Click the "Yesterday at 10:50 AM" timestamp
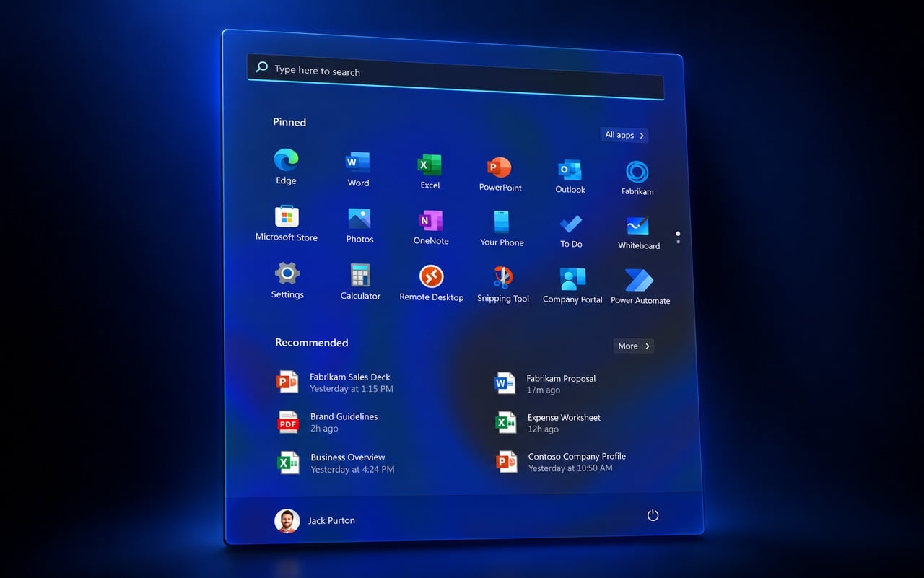This screenshot has width=924, height=578. click(570, 468)
